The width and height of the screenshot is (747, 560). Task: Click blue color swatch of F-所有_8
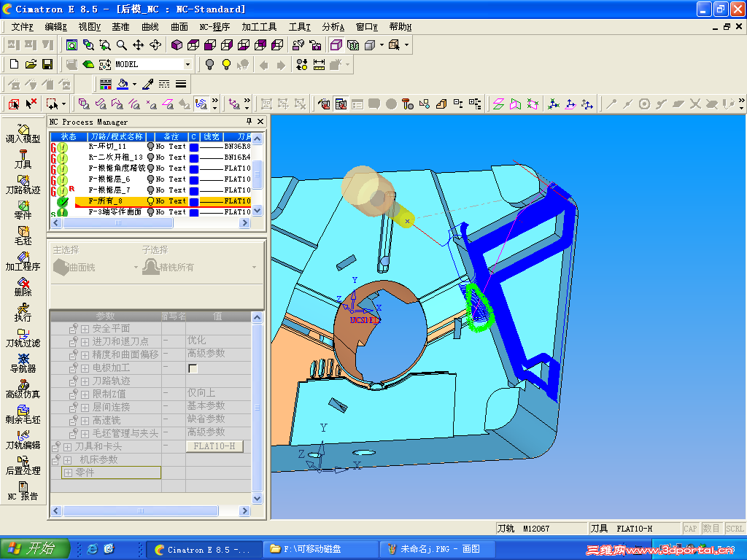(194, 201)
